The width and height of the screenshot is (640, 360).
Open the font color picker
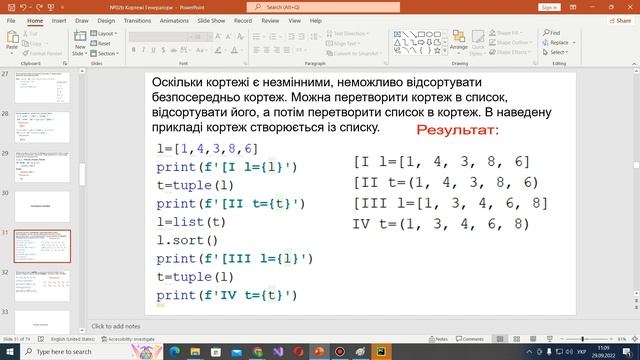235,50
